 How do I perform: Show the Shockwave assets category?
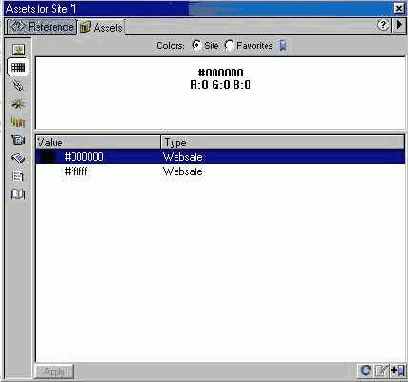(x=18, y=122)
